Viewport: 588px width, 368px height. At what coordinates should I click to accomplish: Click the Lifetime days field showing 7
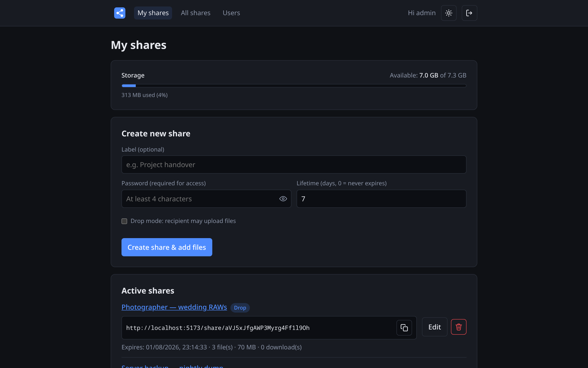(x=381, y=199)
